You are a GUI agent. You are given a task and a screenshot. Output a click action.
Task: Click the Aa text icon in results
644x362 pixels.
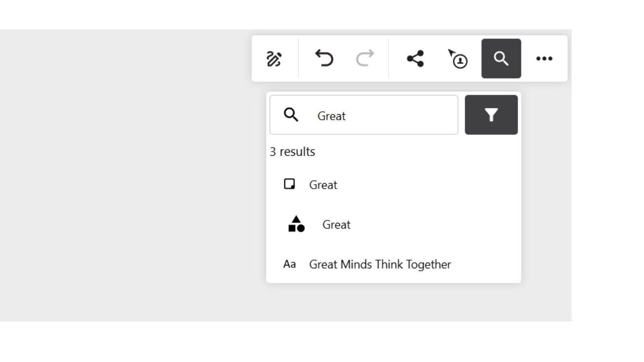[289, 264]
